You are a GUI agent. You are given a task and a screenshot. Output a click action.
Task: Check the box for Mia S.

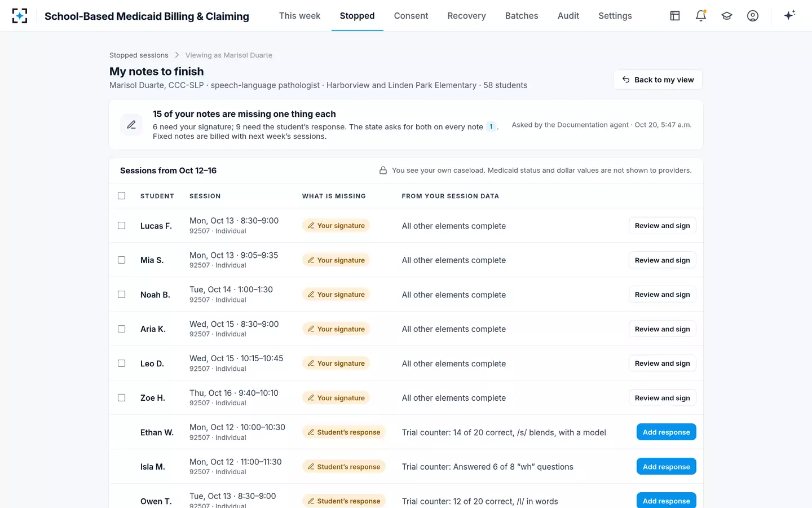[x=121, y=260]
